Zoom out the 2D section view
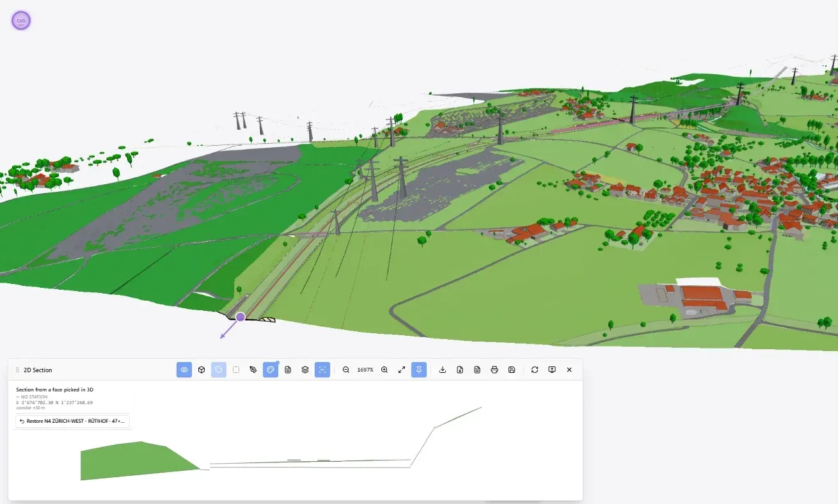This screenshot has height=504, width=838. click(x=346, y=370)
